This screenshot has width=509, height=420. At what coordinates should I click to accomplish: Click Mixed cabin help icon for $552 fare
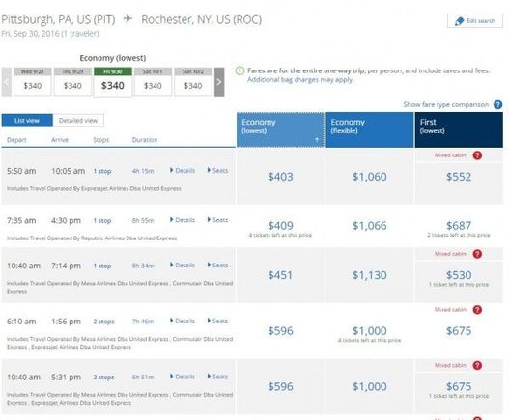coord(477,155)
